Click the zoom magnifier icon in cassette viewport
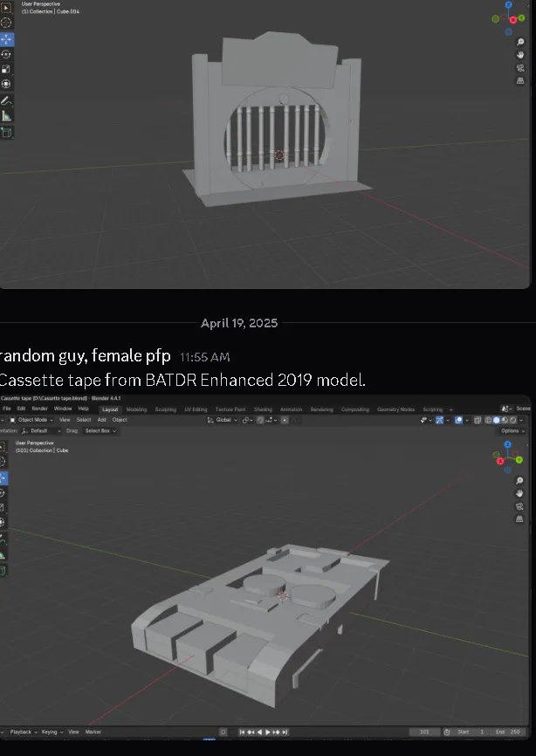The image size is (536, 756). (x=519, y=481)
